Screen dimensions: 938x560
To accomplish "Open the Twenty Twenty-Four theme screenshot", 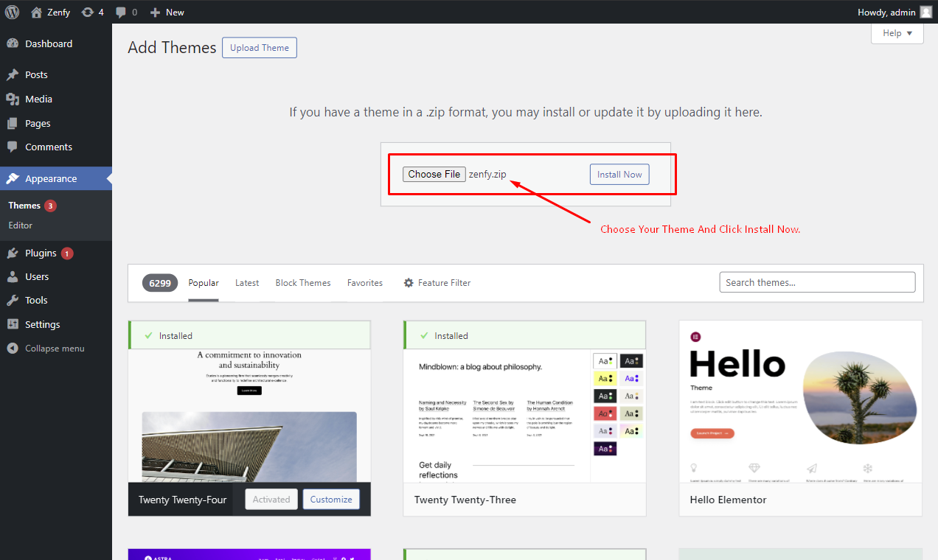I will coord(249,416).
